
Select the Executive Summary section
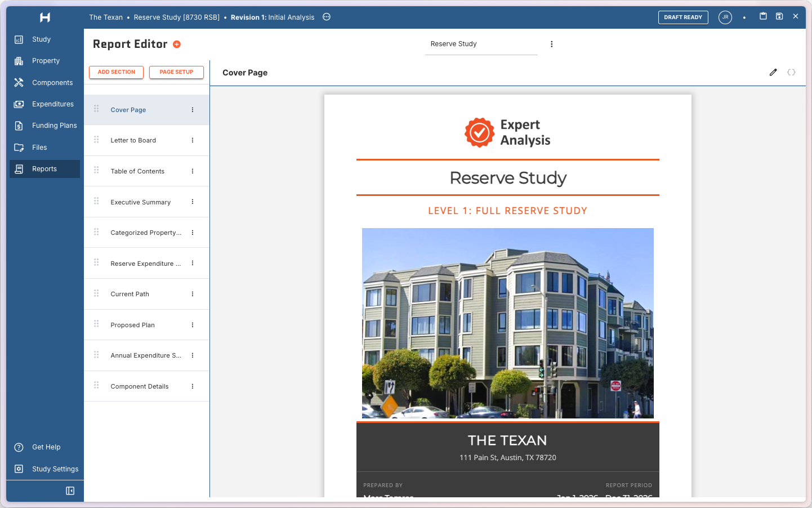click(140, 202)
